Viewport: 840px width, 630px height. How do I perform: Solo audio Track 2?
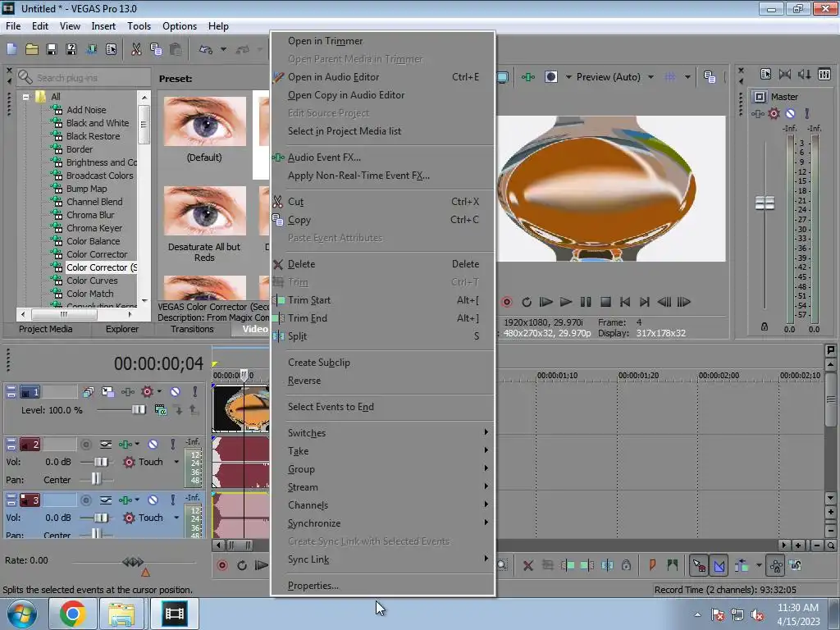click(172, 444)
